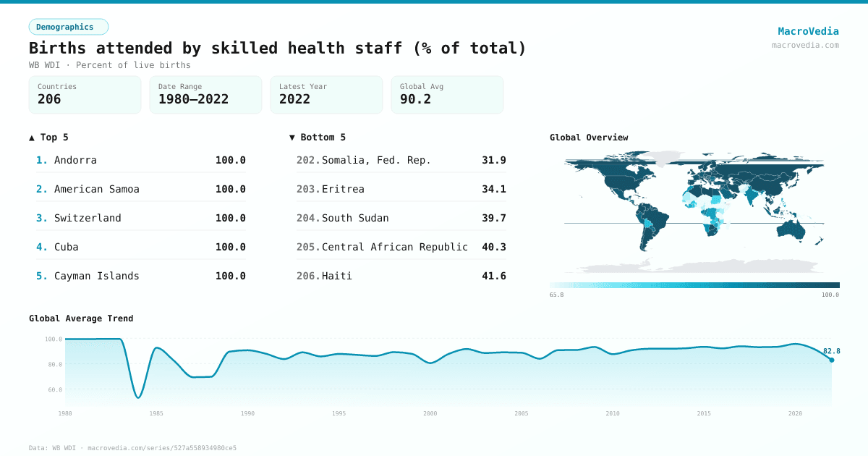The width and height of the screenshot is (868, 456).
Task: Click the Global Overview world map
Action: [694, 214]
